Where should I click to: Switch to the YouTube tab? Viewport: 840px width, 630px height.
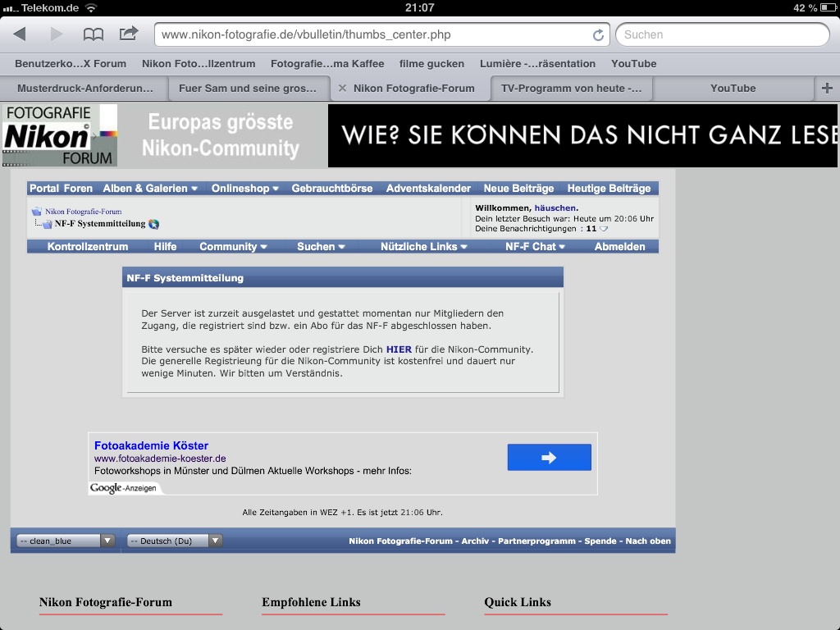click(x=733, y=89)
